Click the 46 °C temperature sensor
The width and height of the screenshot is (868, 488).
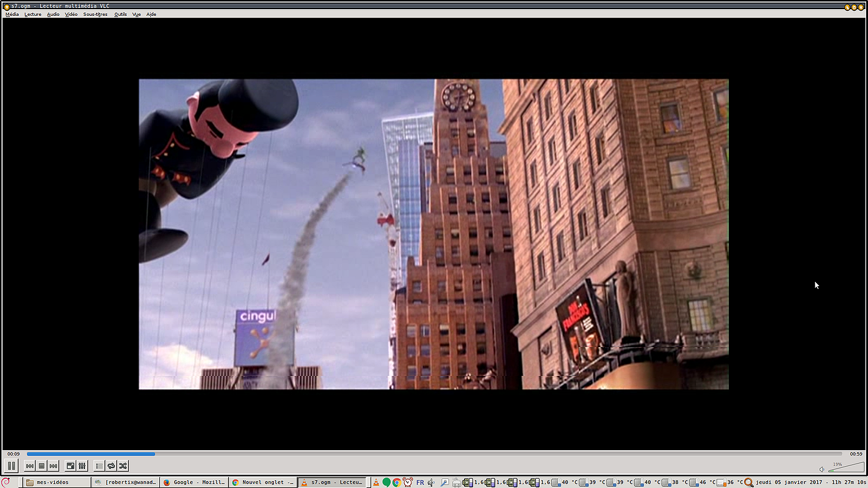point(702,483)
